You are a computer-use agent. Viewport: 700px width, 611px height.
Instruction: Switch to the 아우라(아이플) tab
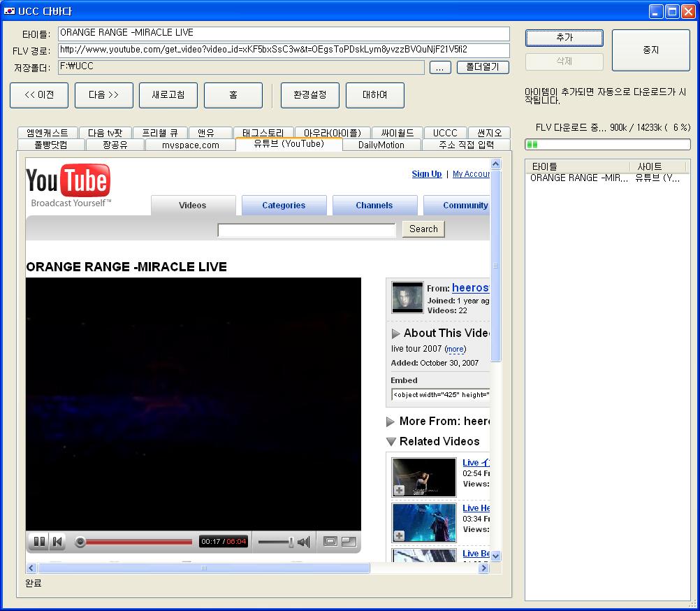[x=333, y=133]
